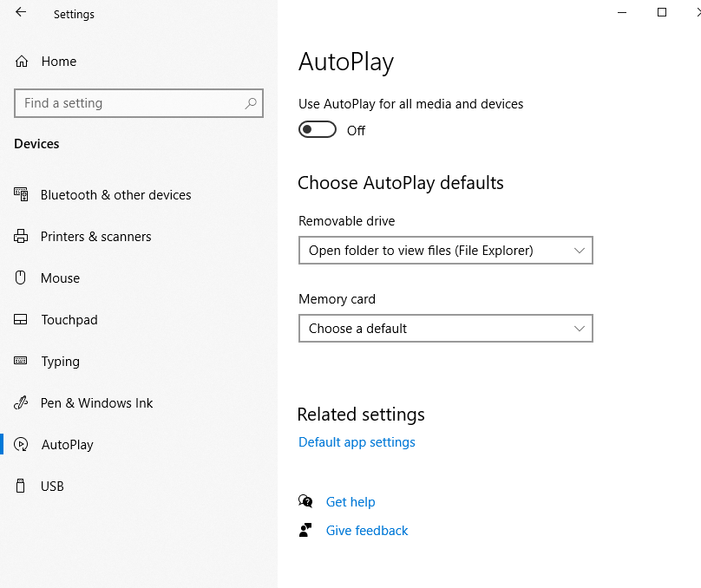The width and height of the screenshot is (701, 588).
Task: Maximize the Settings window
Action: coord(662,12)
